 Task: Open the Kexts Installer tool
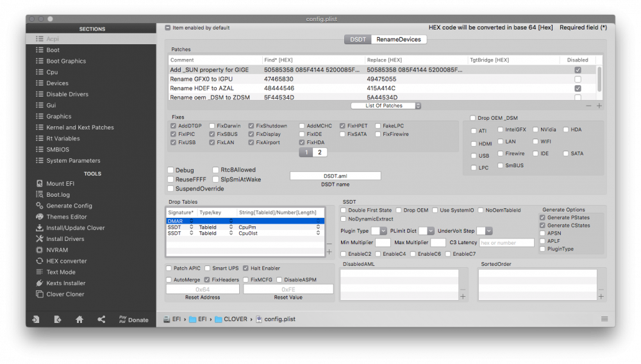[65, 283]
